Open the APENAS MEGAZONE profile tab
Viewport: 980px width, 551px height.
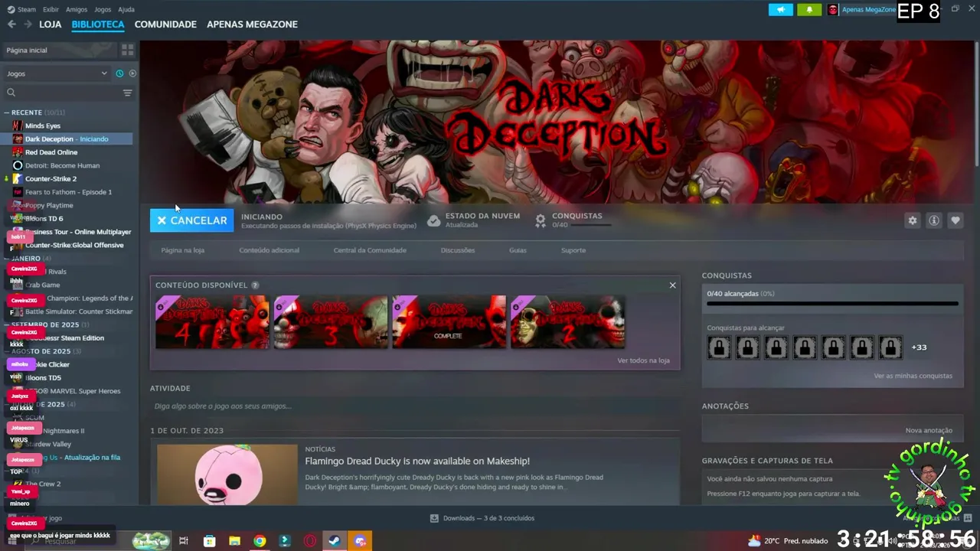252,24
